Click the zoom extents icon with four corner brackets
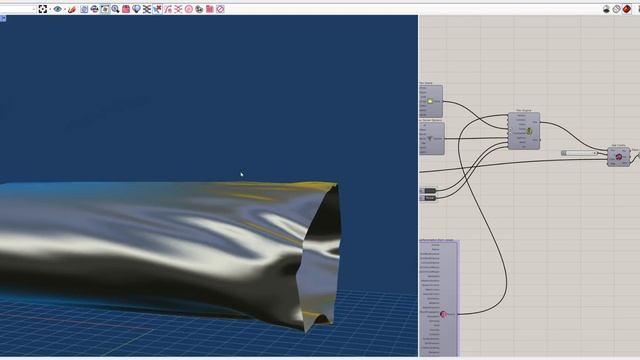The image size is (640, 360). coord(42,9)
